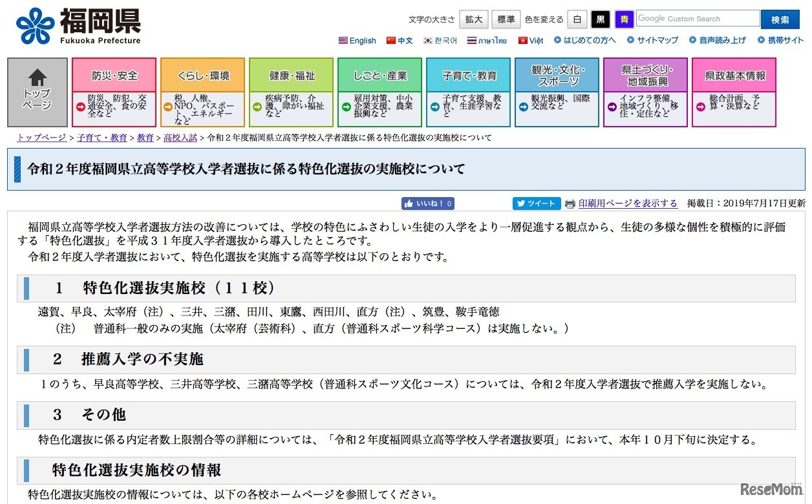Open the 高校入試 breadcrumb link
Image resolution: width=812 pixels, height=504 pixels.
(180, 138)
